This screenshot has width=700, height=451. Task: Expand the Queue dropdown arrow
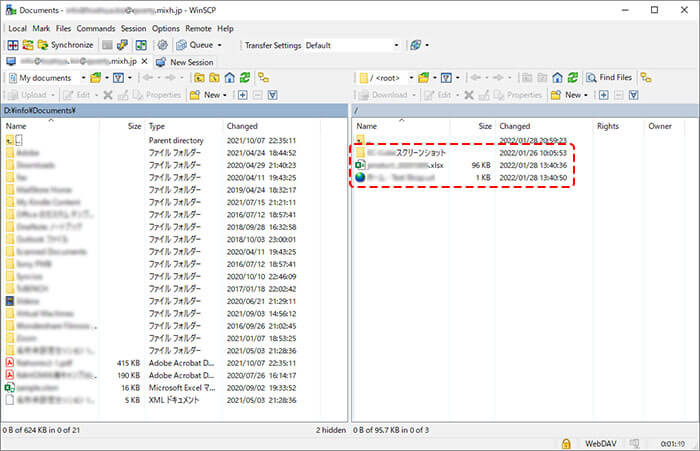coord(219,45)
